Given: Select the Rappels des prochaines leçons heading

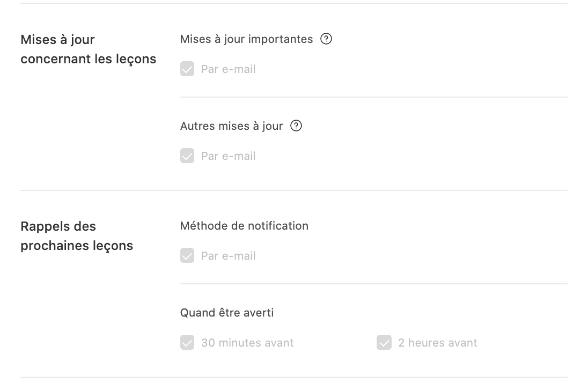Looking at the screenshot, I should pos(77,236).
